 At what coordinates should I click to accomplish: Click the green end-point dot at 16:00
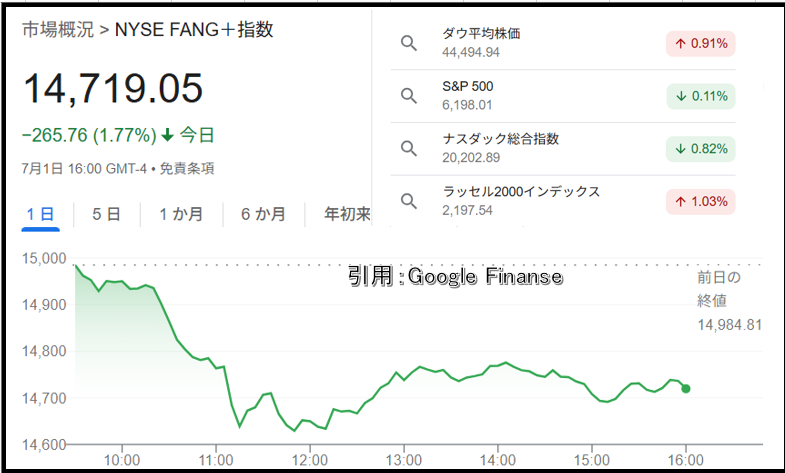(x=685, y=388)
